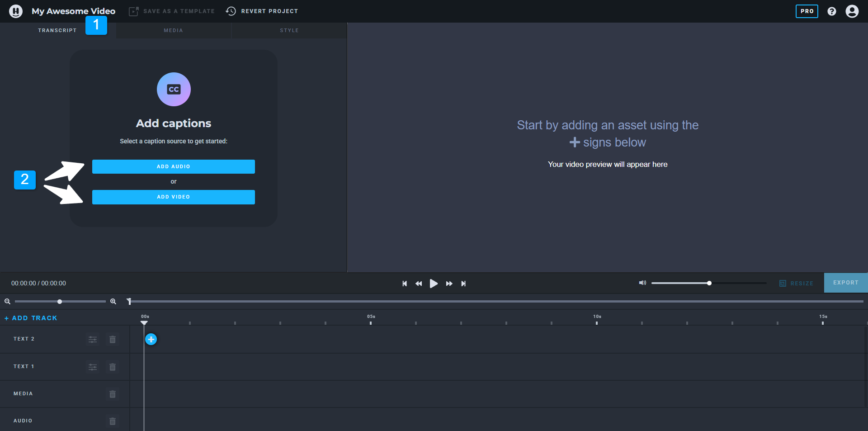Click the fast-forward playback icon
Screen dimensions: 868x431
click(x=449, y=284)
